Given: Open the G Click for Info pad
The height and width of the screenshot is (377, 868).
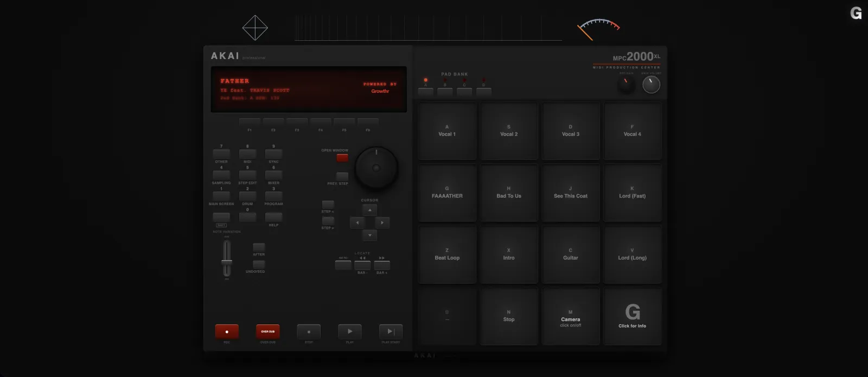Looking at the screenshot, I should [x=633, y=316].
